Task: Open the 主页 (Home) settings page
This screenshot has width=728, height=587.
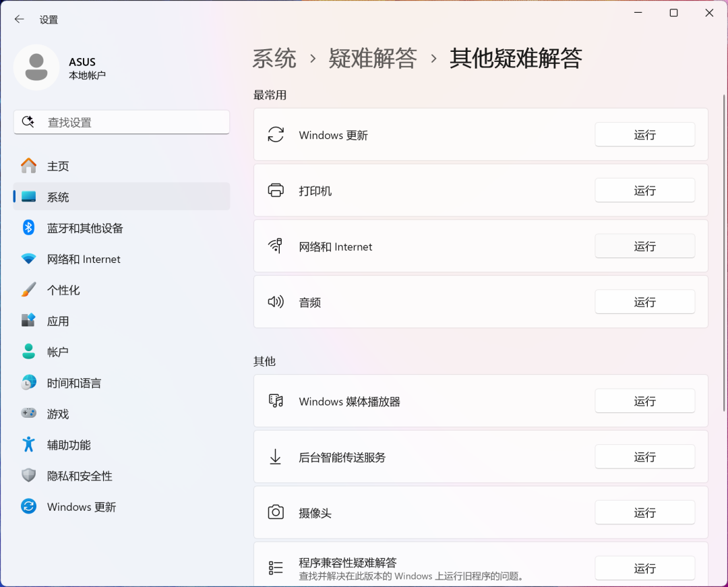Action: [x=58, y=166]
